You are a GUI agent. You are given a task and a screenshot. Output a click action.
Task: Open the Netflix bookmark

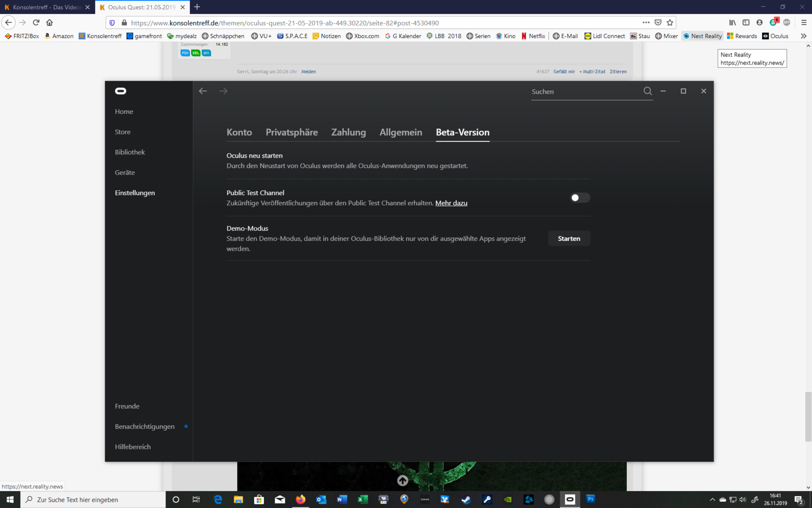pyautogui.click(x=533, y=36)
